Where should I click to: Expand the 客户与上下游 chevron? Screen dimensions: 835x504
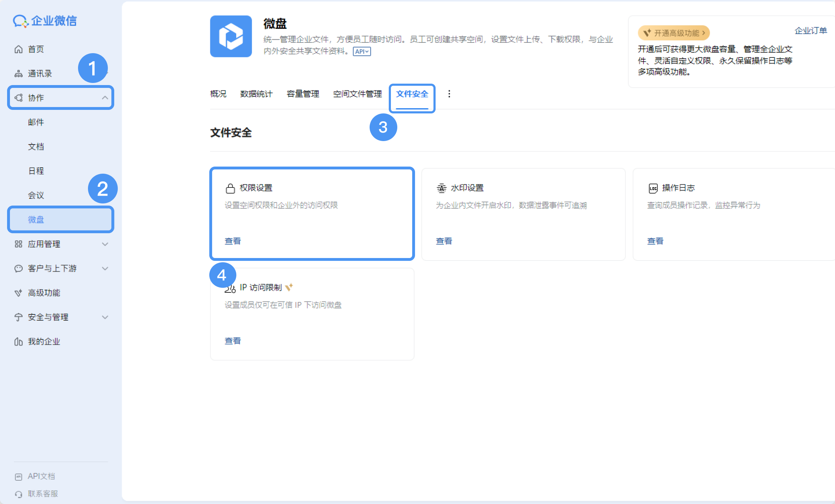pos(105,268)
